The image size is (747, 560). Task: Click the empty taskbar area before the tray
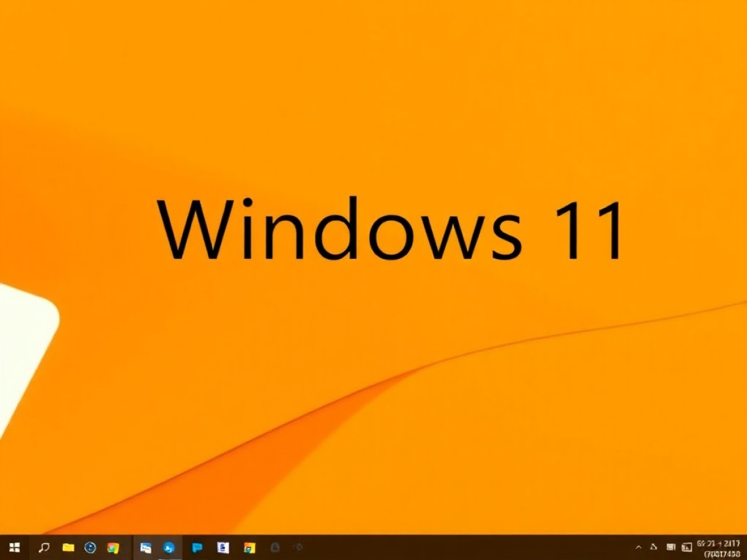pyautogui.click(x=467, y=548)
